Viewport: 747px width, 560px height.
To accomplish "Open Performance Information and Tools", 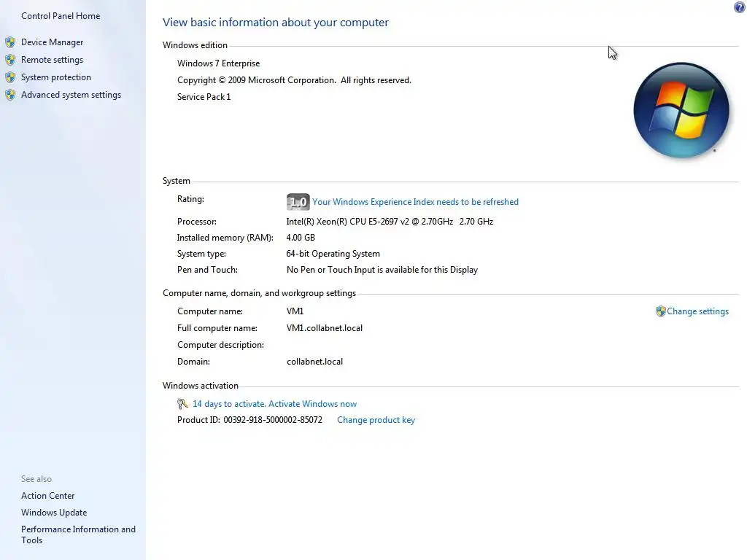I will tap(78, 534).
